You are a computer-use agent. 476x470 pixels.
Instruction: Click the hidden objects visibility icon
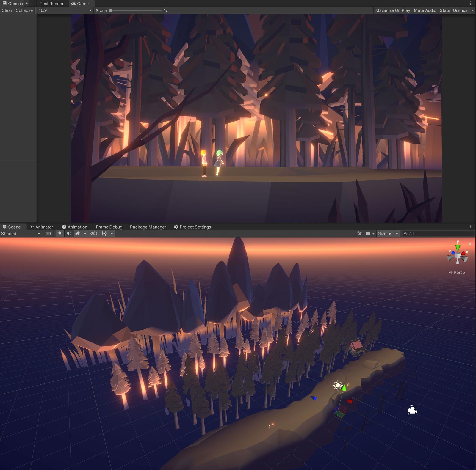click(94, 234)
